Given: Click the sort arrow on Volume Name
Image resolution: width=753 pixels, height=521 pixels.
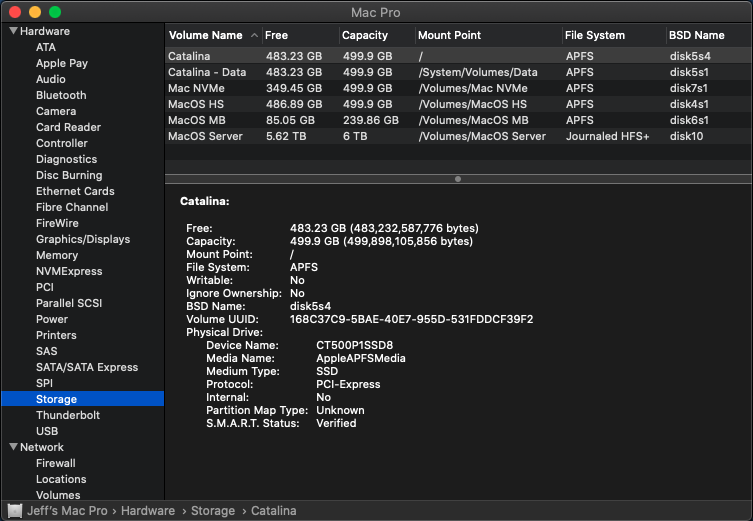Looking at the screenshot, I should point(255,36).
